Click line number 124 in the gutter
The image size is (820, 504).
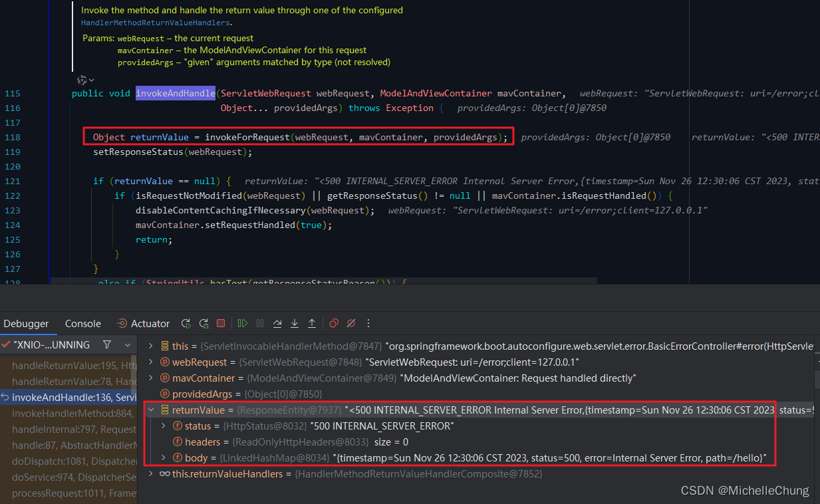[x=12, y=225]
